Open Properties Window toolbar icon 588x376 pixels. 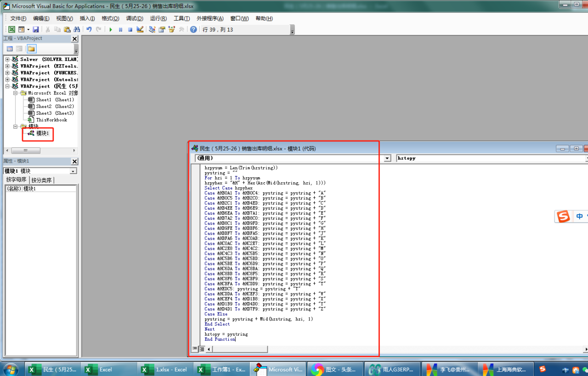click(162, 29)
